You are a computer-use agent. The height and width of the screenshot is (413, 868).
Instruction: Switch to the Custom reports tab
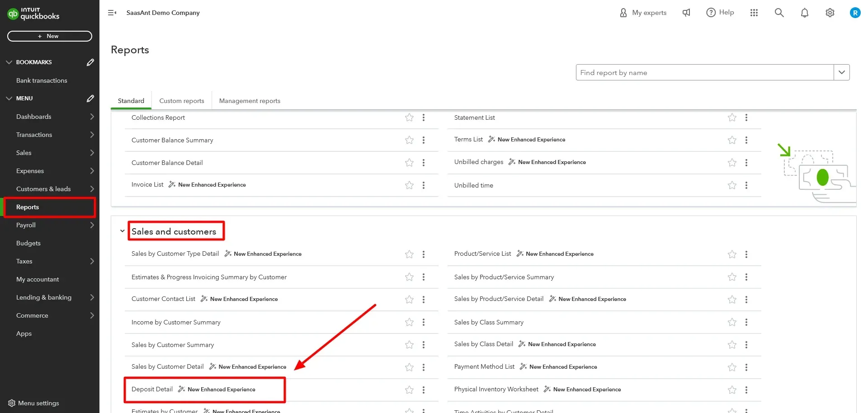[x=182, y=101]
